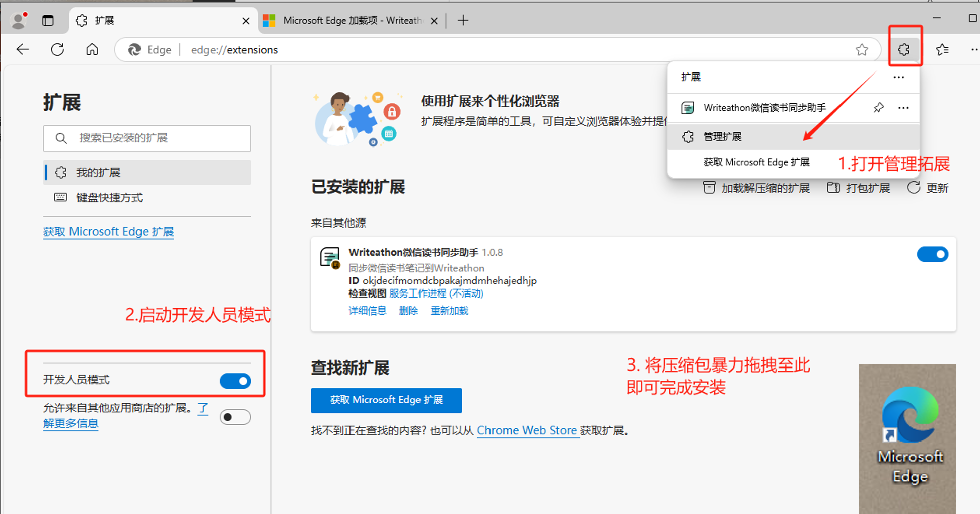This screenshot has width=980, height=514.
Task: Toggle the 开发人员模式 switch
Action: pyautogui.click(x=235, y=381)
